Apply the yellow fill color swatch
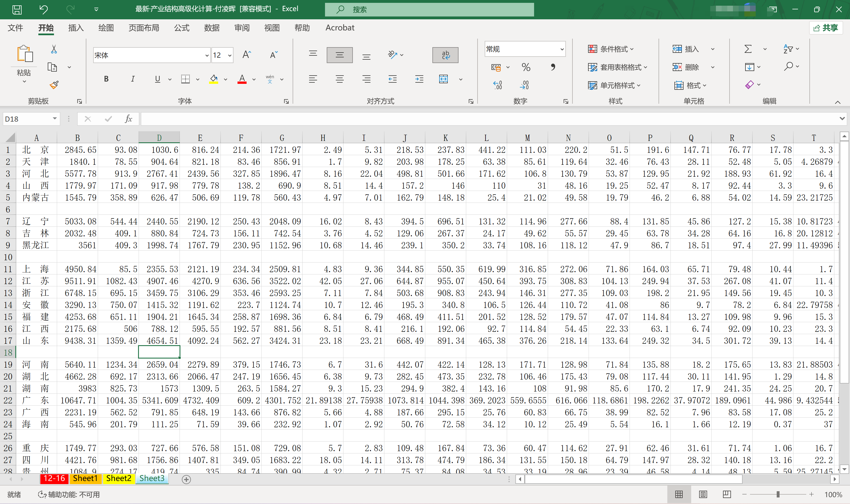 click(214, 79)
